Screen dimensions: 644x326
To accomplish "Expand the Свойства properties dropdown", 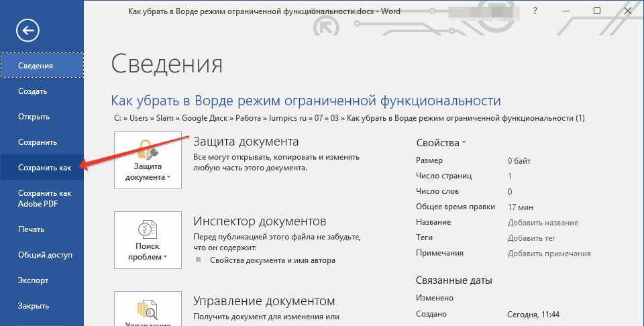I will coord(441,143).
